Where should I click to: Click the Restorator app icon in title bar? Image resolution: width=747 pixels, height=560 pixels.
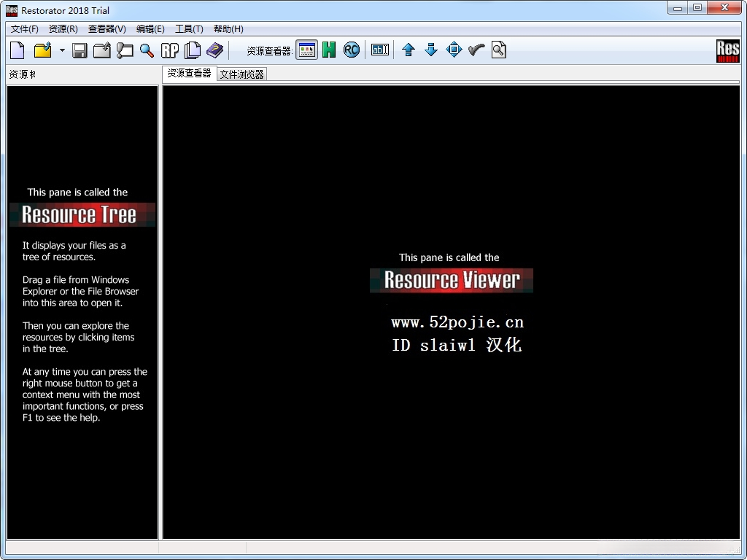12,10
